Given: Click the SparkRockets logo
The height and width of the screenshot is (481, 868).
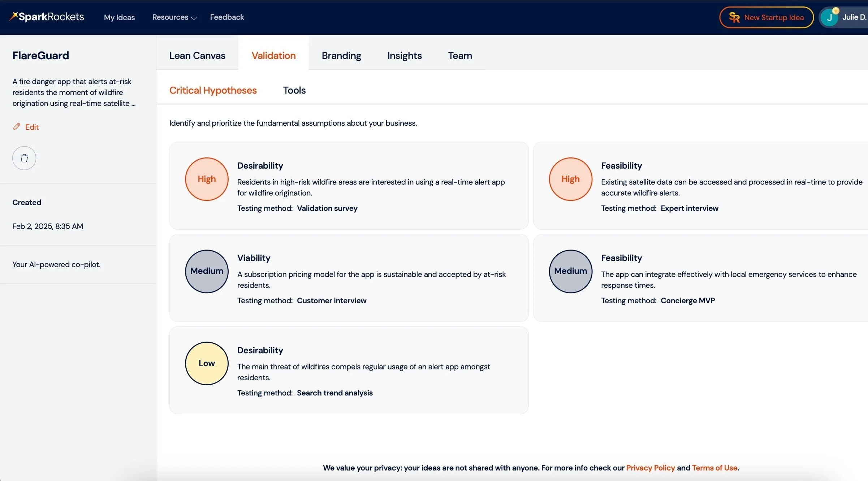Looking at the screenshot, I should pos(47,17).
